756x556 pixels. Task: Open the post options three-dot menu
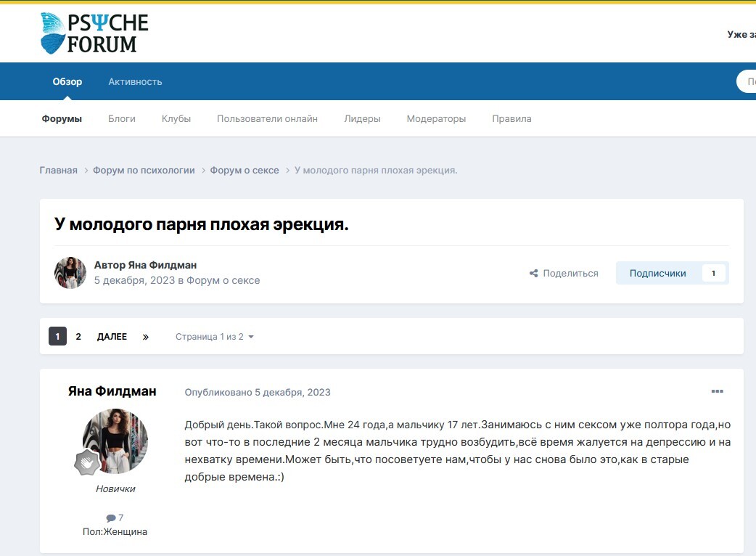(717, 392)
